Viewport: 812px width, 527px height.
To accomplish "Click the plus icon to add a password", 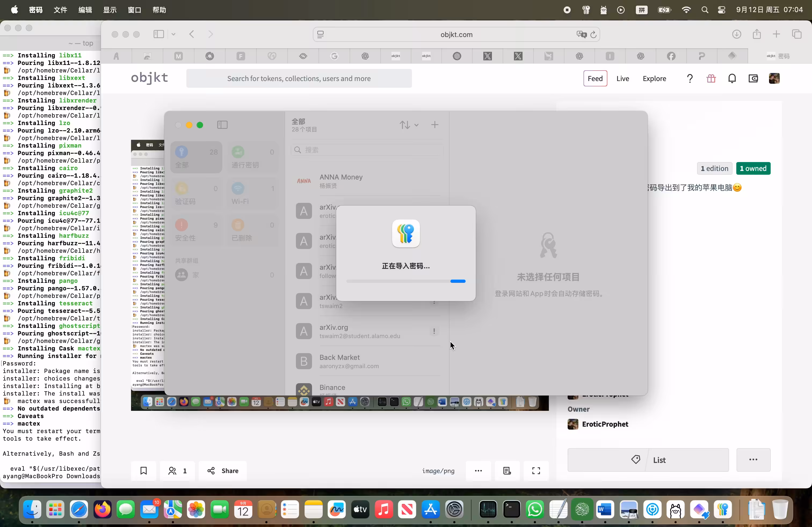I will (x=435, y=125).
